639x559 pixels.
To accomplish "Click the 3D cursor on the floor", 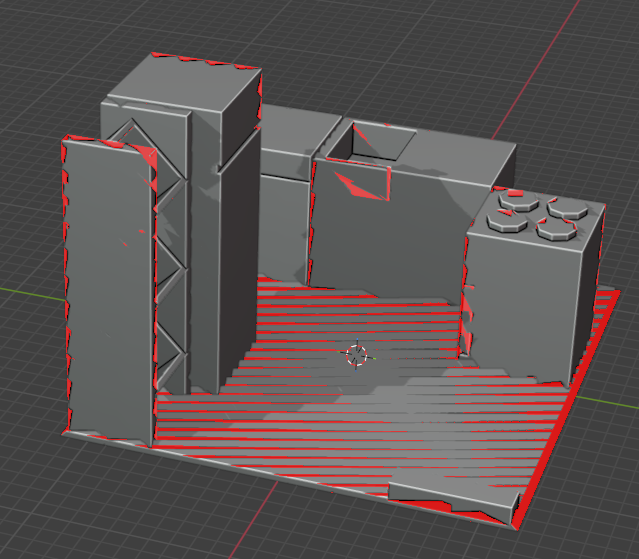I will tap(357, 355).
